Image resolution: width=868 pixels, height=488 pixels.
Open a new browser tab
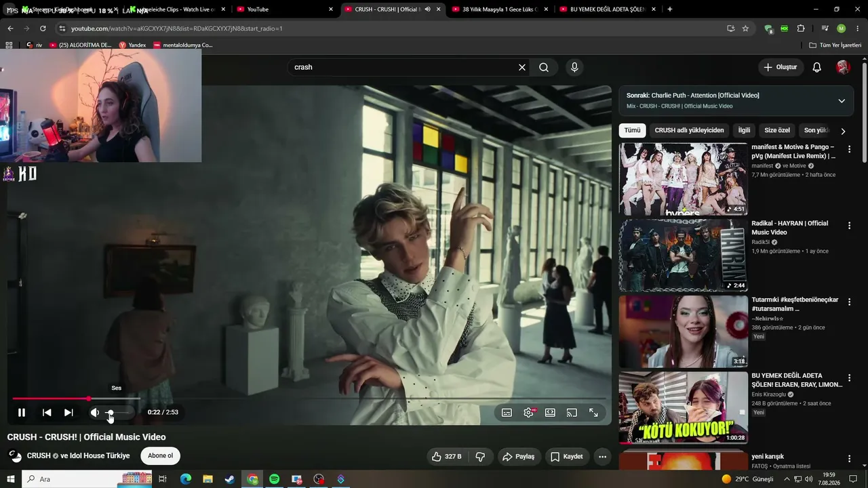pos(670,9)
